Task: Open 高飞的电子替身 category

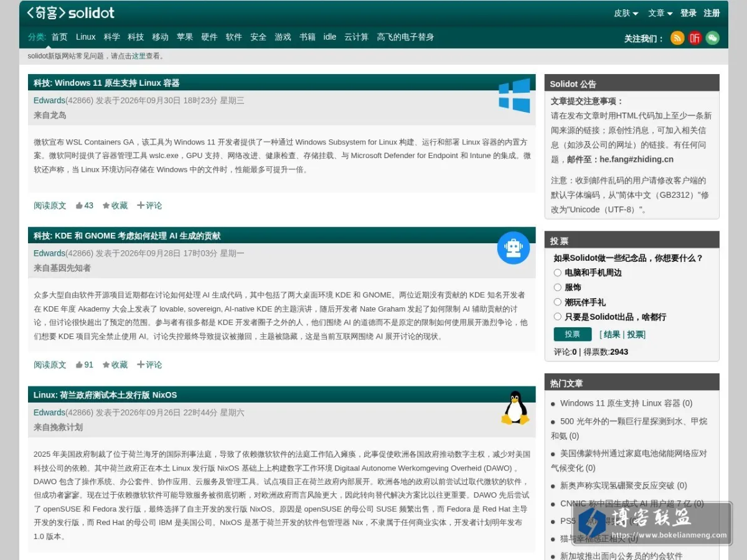Action: (405, 37)
